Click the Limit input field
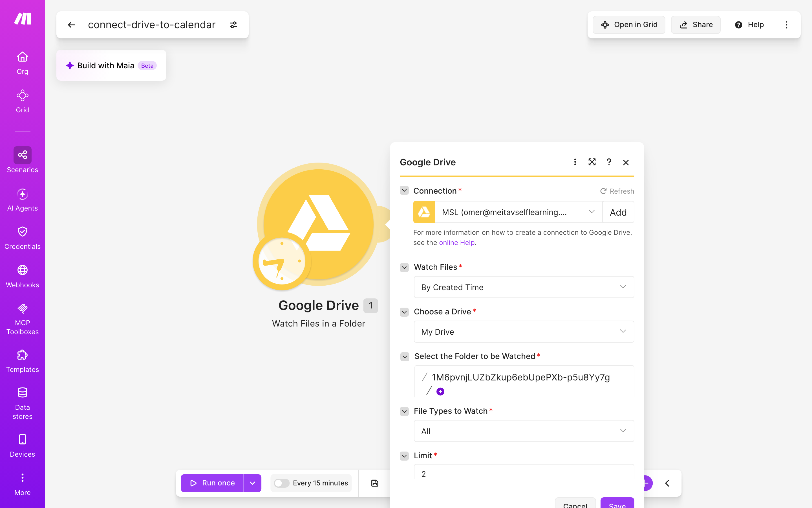Image resolution: width=812 pixels, height=508 pixels. tap(524, 472)
